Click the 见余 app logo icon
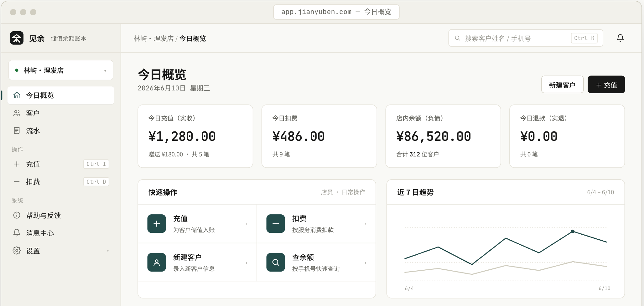This screenshot has height=306, width=644. [x=17, y=38]
